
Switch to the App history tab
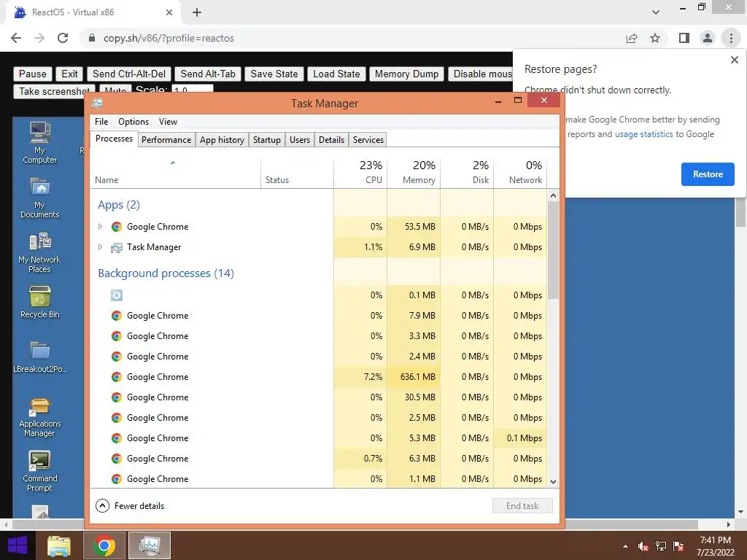click(x=222, y=139)
